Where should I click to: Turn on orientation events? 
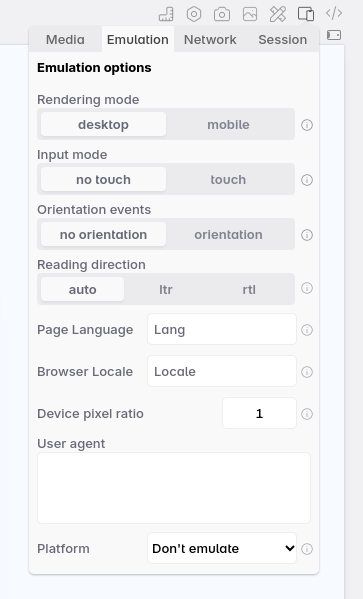tap(228, 235)
